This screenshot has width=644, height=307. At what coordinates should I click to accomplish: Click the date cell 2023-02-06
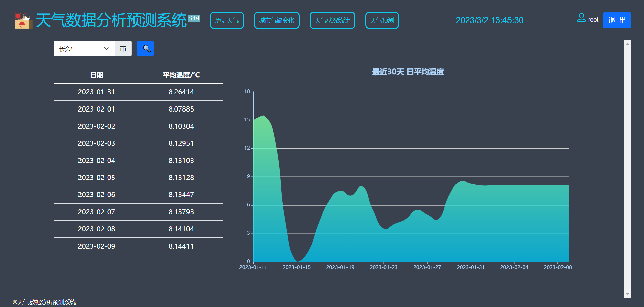point(96,195)
